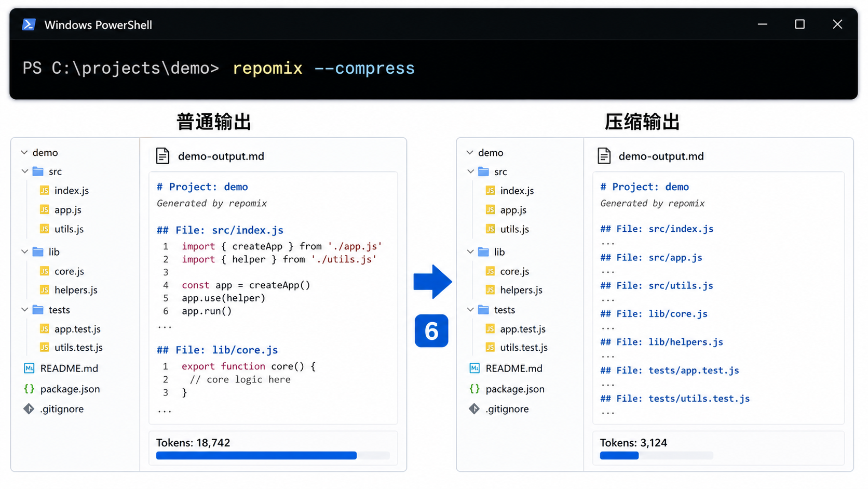
Task: Click "## File: src/utils.js" heading in 压缩输出
Action: pos(657,286)
